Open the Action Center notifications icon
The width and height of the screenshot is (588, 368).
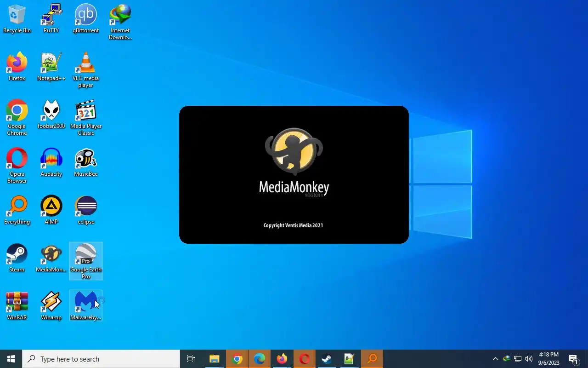pos(573,359)
